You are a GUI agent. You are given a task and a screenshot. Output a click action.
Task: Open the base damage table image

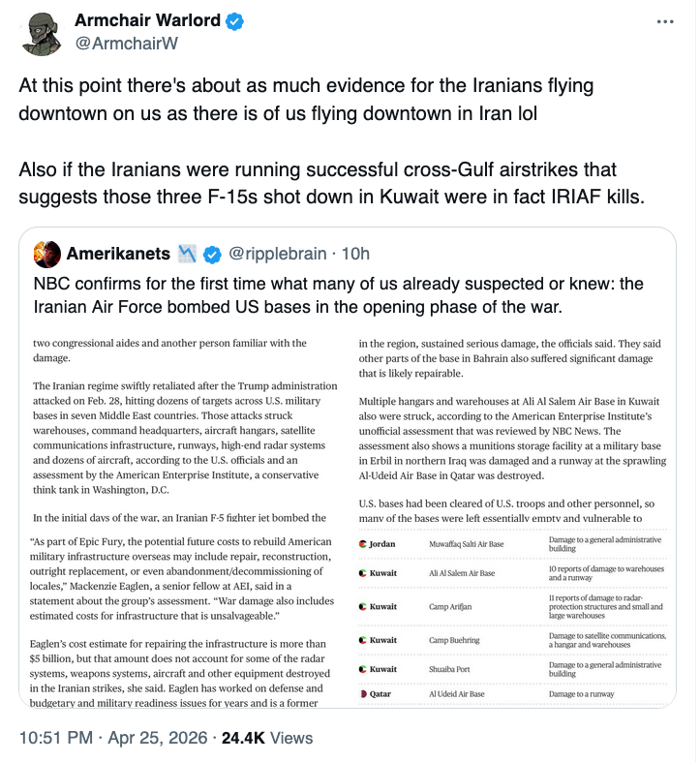pyautogui.click(x=515, y=615)
